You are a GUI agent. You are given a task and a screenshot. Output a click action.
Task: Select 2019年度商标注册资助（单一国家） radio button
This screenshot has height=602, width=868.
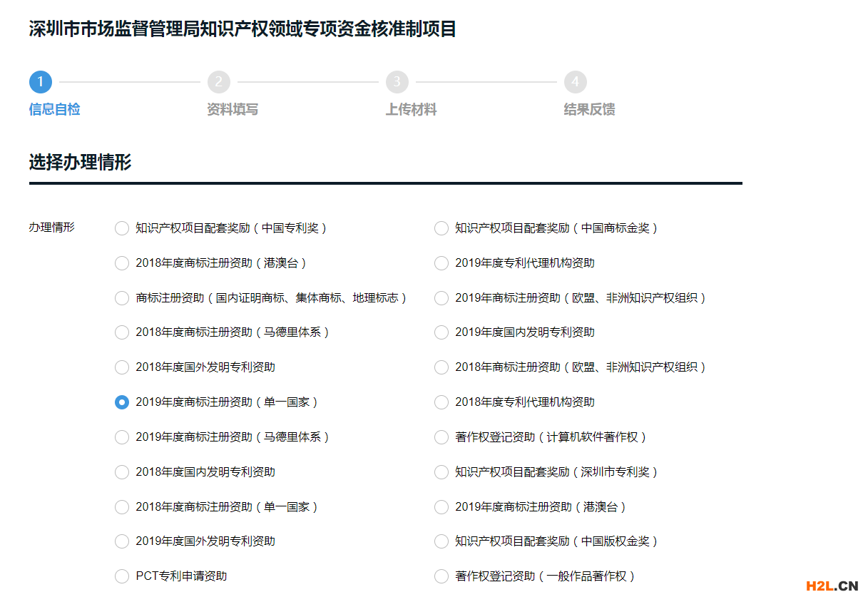point(122,402)
